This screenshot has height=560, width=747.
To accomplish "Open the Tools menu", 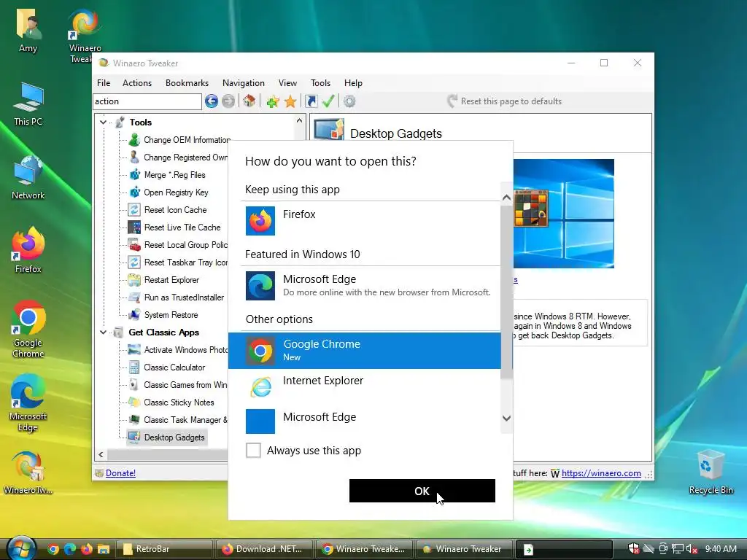I will 321,83.
